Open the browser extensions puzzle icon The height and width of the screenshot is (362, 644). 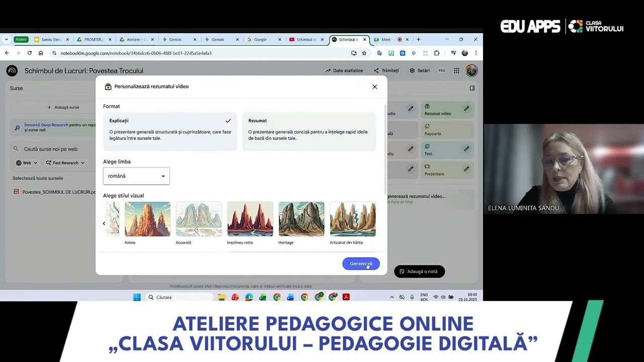click(437, 53)
